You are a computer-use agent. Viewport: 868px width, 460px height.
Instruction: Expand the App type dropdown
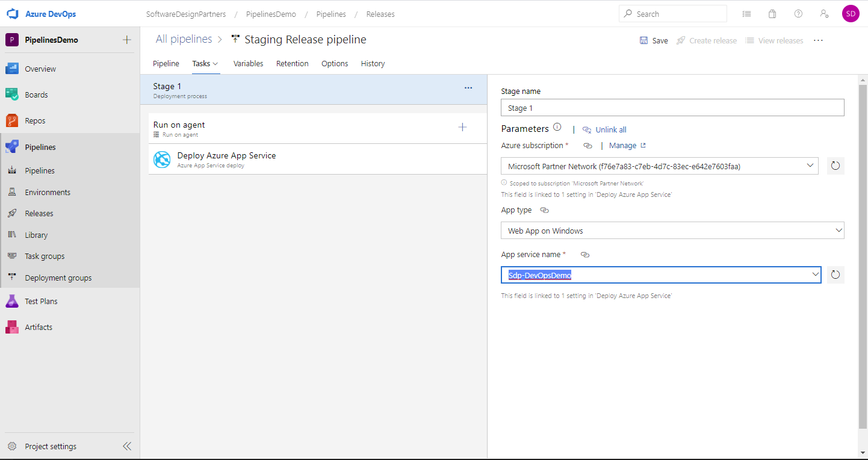(839, 230)
